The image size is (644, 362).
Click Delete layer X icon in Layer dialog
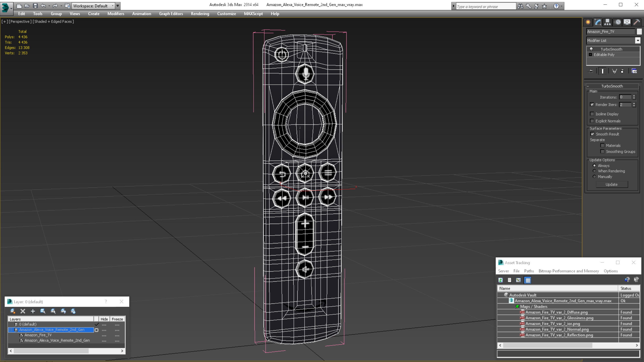click(23, 311)
